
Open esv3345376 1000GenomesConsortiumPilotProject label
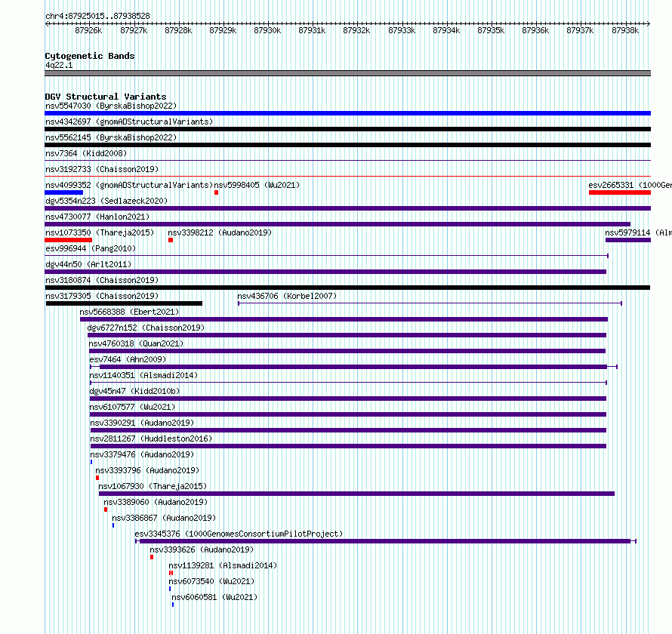pos(239,534)
